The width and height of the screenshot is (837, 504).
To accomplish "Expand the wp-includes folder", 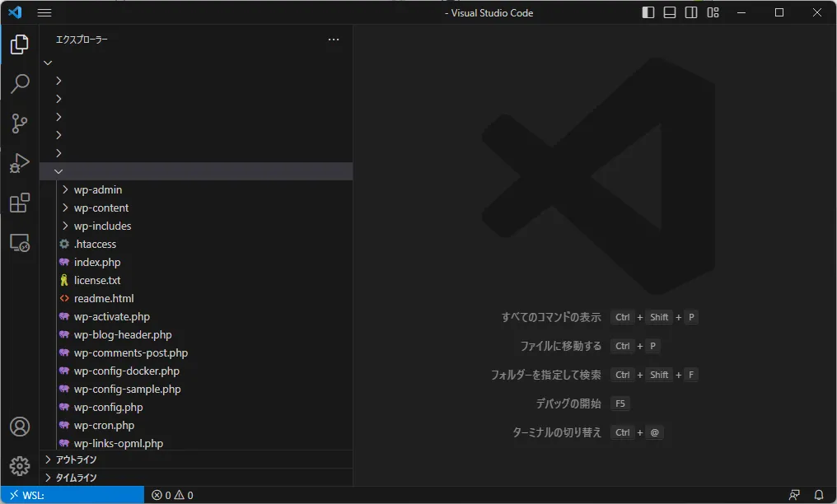I will [102, 226].
